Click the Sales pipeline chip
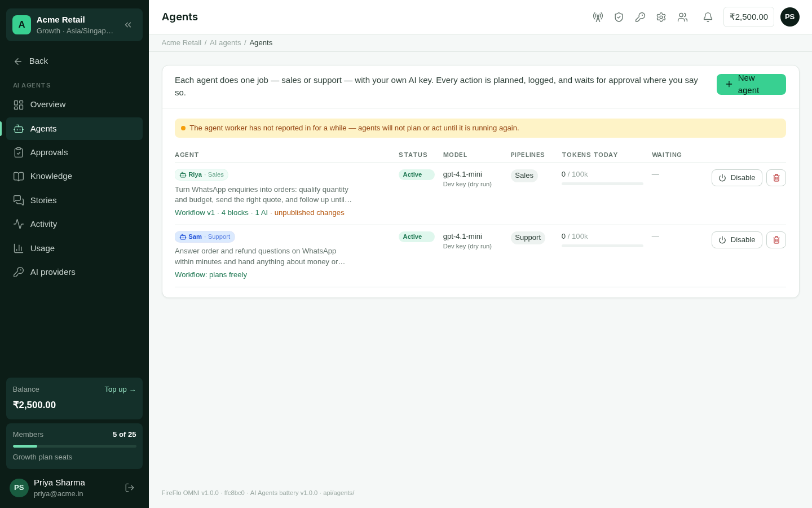This screenshot has width=812, height=508. (524, 176)
